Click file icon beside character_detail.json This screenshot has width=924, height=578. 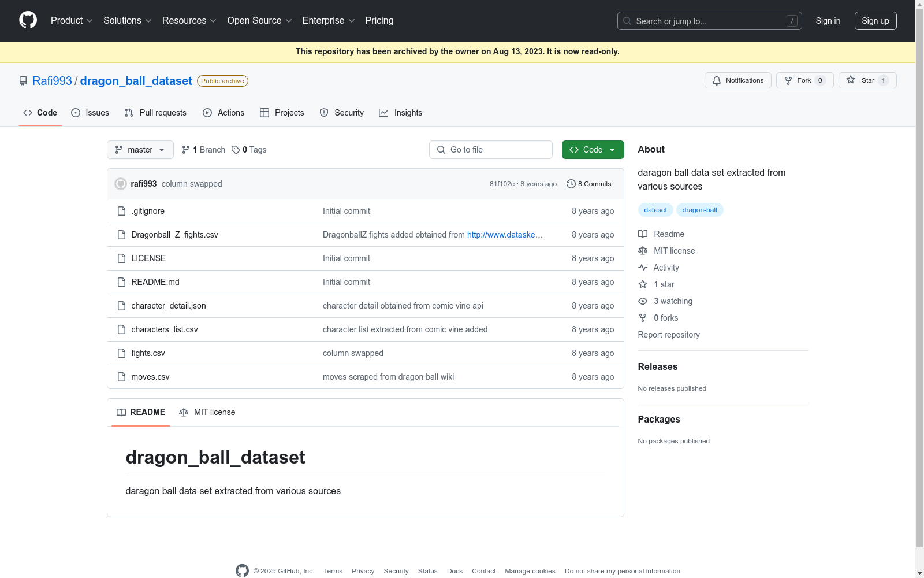point(121,306)
